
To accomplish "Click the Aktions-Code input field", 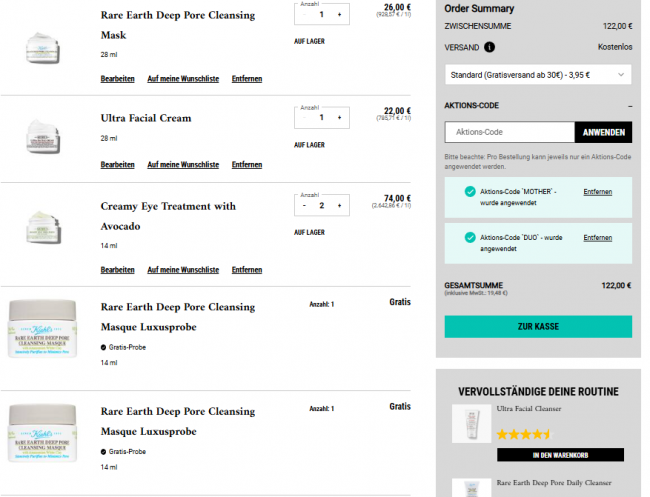I will point(510,132).
